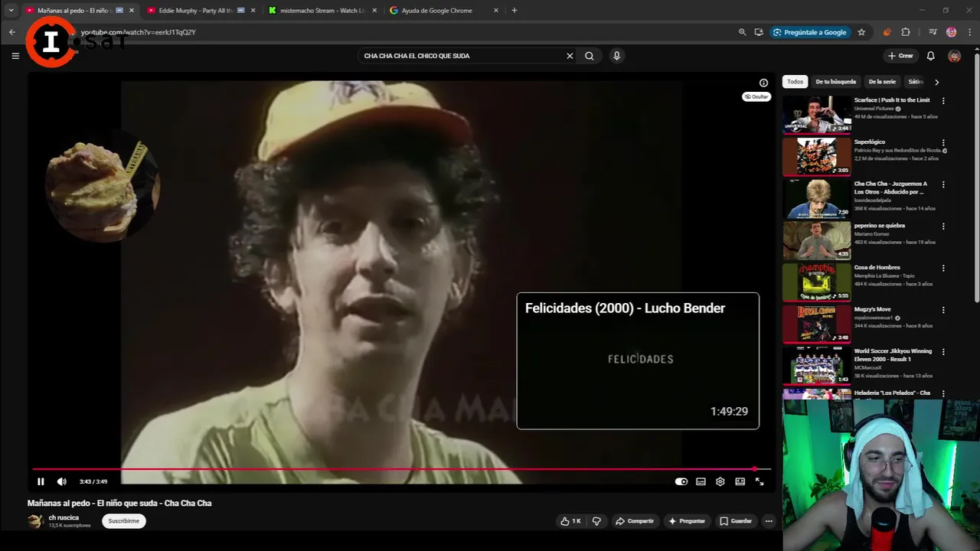Open options for peperino se quiebra video
The height and width of the screenshot is (551, 980).
tap(943, 227)
